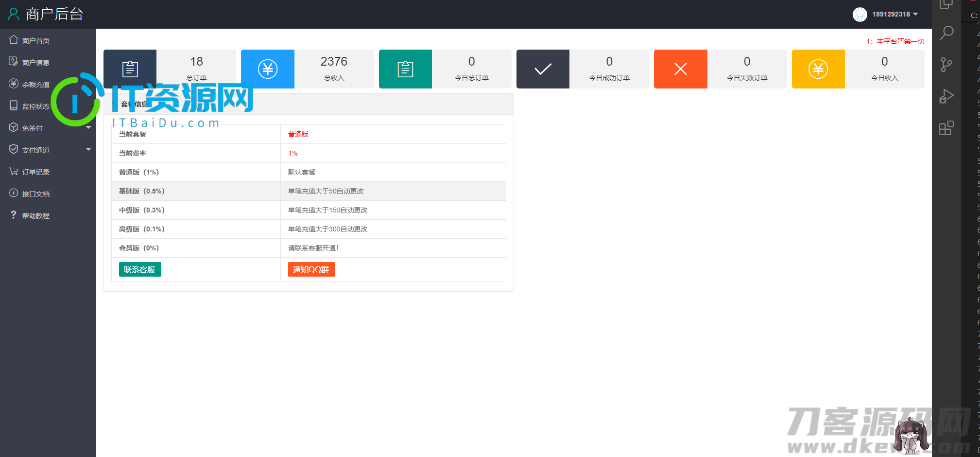Click the 今日收入 label

pos(885,78)
